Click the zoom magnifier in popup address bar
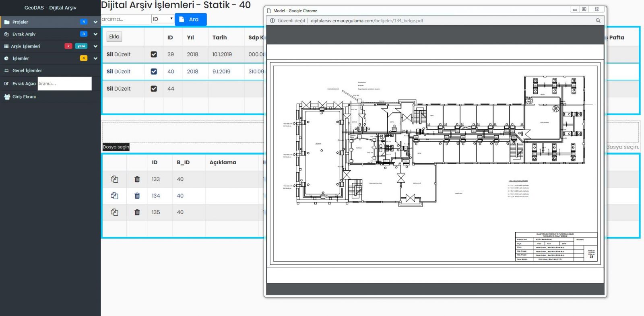The width and height of the screenshot is (644, 316). point(598,21)
